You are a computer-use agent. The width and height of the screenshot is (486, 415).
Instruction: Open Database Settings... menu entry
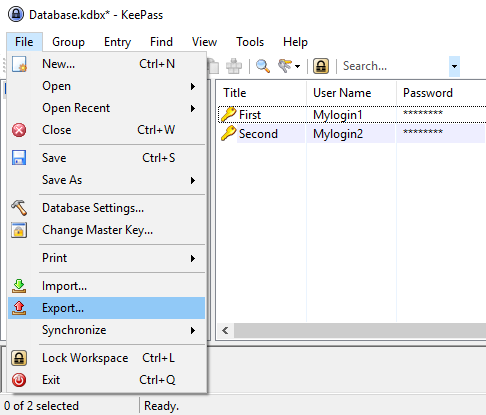107,208
